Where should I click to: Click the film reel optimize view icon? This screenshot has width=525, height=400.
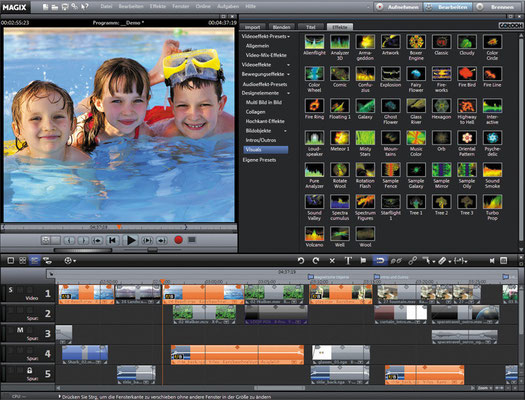click(x=68, y=260)
